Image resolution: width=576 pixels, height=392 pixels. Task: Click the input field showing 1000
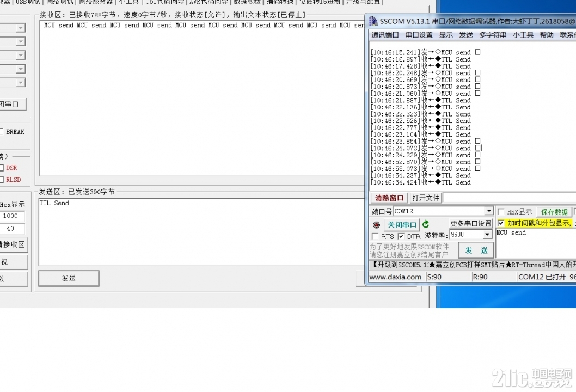[12, 216]
